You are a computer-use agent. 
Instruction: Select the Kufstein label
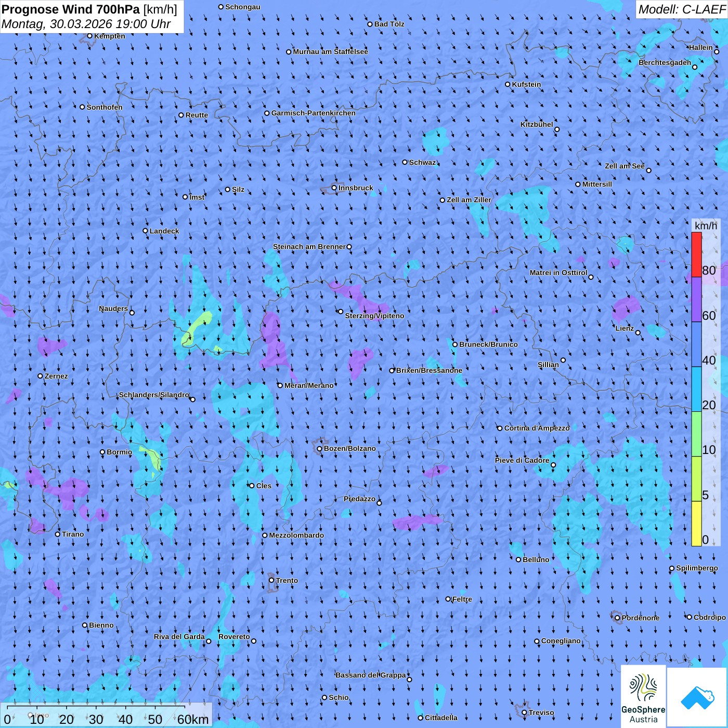(526, 84)
